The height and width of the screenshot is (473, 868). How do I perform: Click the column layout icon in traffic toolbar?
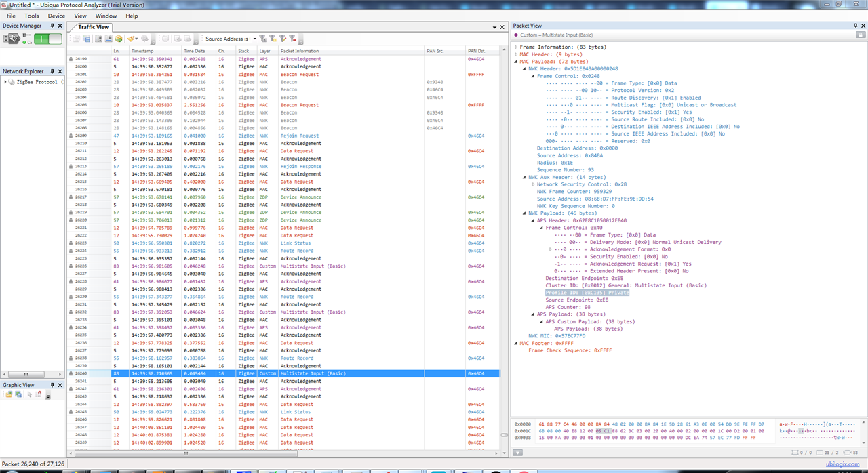coord(98,39)
